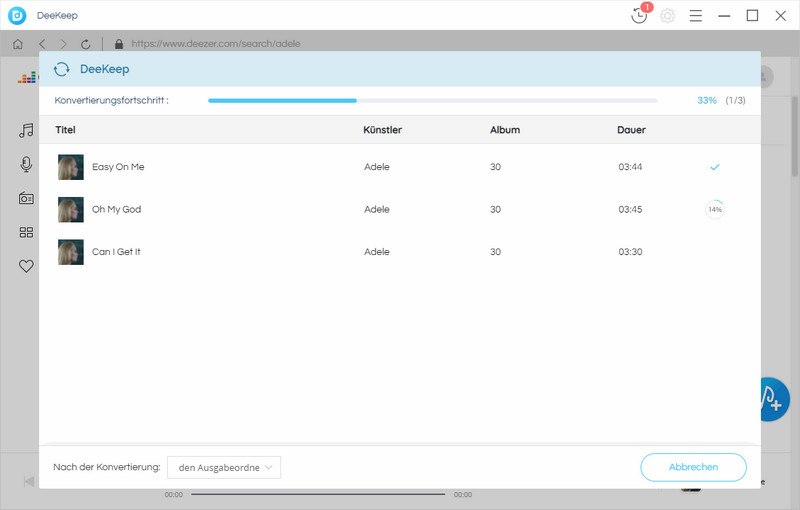The height and width of the screenshot is (510, 800).
Task: Click Adele artist in Easy On Me row
Action: click(377, 167)
